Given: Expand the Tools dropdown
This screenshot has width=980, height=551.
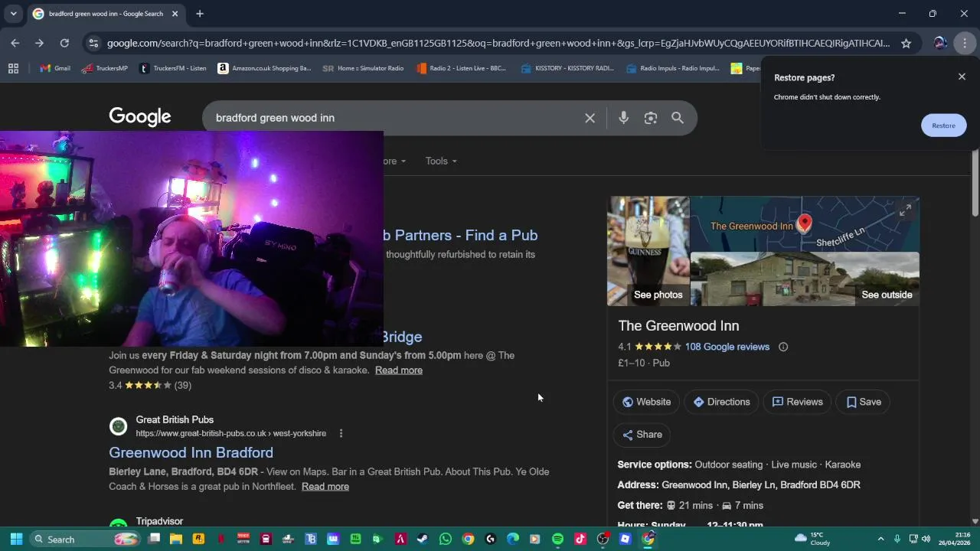Looking at the screenshot, I should (x=441, y=161).
